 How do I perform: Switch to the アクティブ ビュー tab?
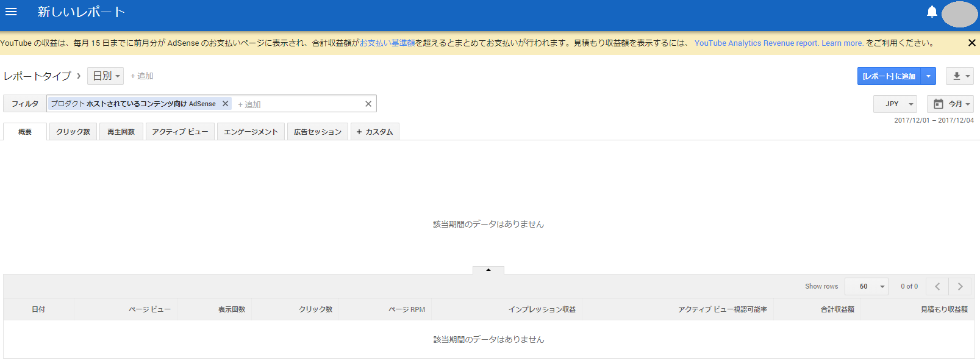[180, 132]
